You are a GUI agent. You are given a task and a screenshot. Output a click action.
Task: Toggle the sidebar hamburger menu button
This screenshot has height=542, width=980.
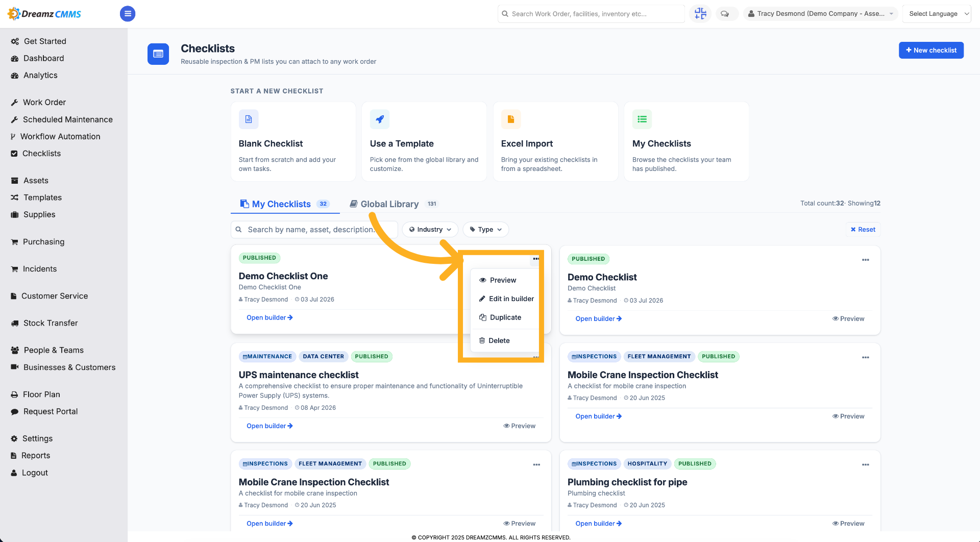point(128,14)
